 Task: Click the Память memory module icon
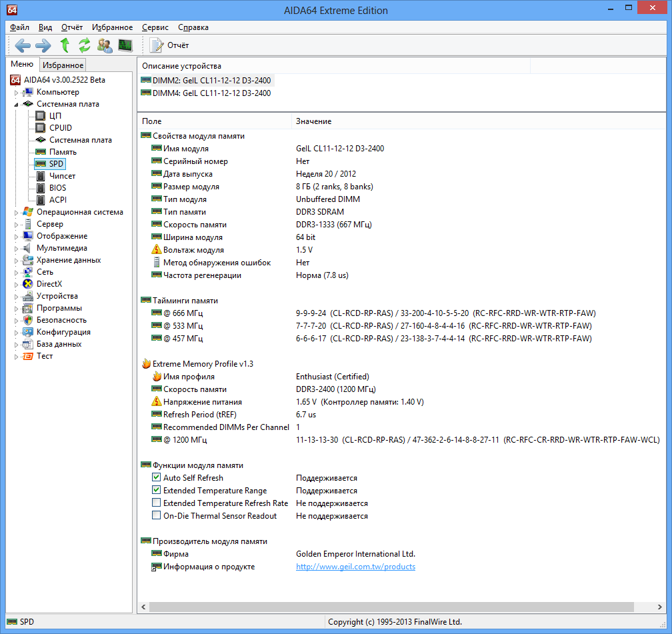(40, 152)
